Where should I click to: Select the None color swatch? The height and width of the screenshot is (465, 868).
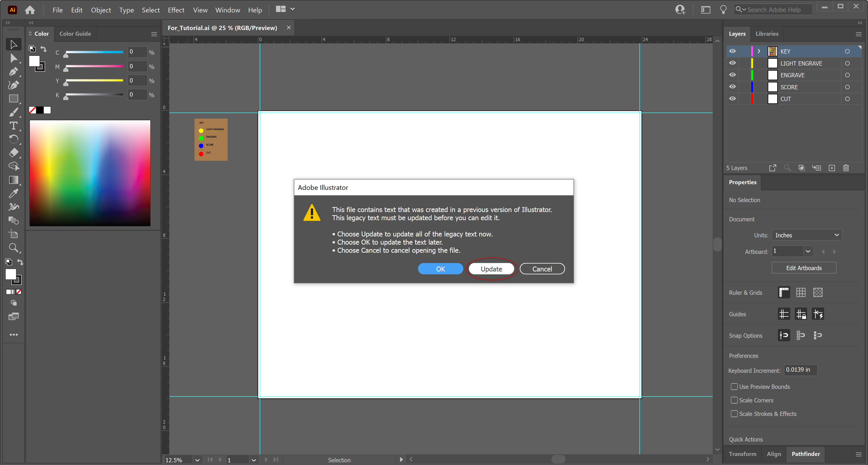point(32,110)
